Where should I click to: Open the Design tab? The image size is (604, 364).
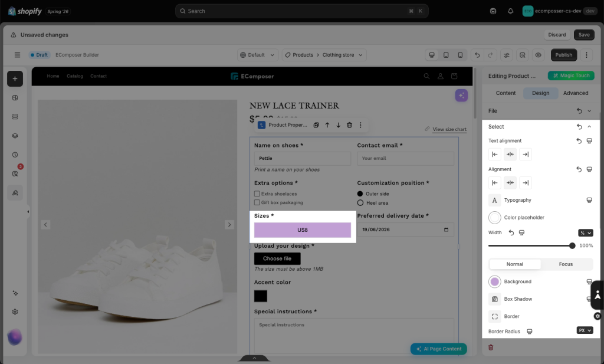pyautogui.click(x=540, y=93)
